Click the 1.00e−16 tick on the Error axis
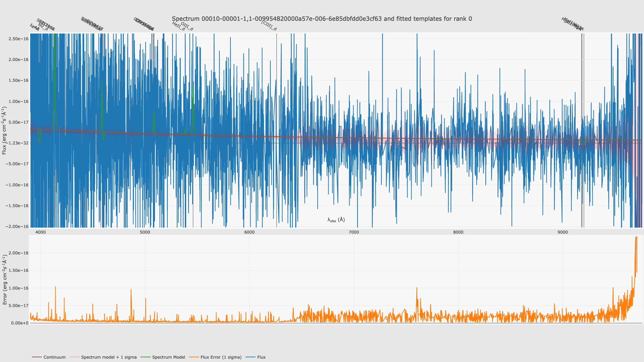Viewport: 644px width, 362px height. 19,288
